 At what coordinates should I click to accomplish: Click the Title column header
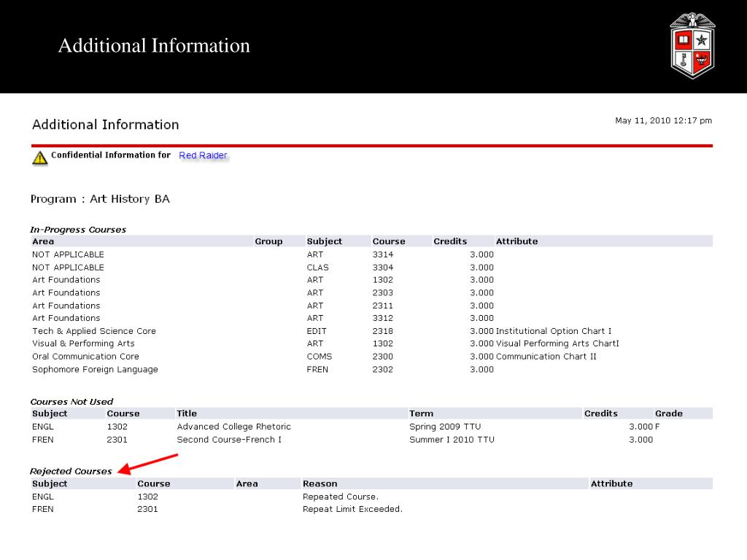(187, 413)
